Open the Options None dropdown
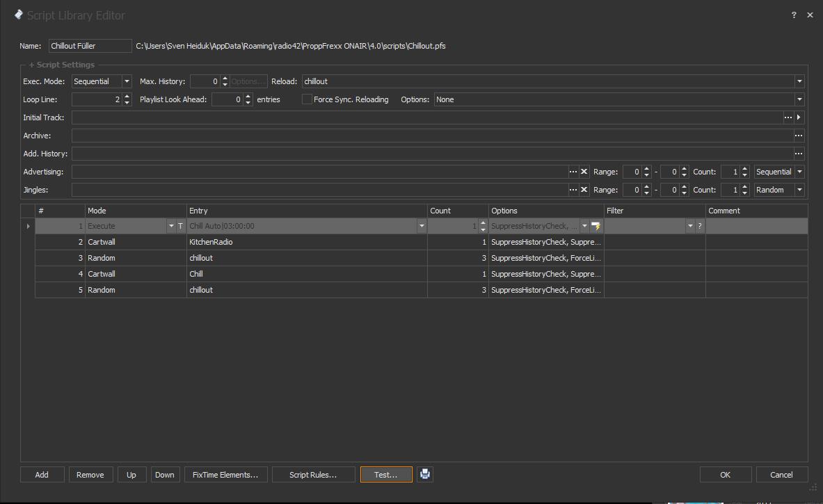This screenshot has height=504, width=823. pos(799,99)
